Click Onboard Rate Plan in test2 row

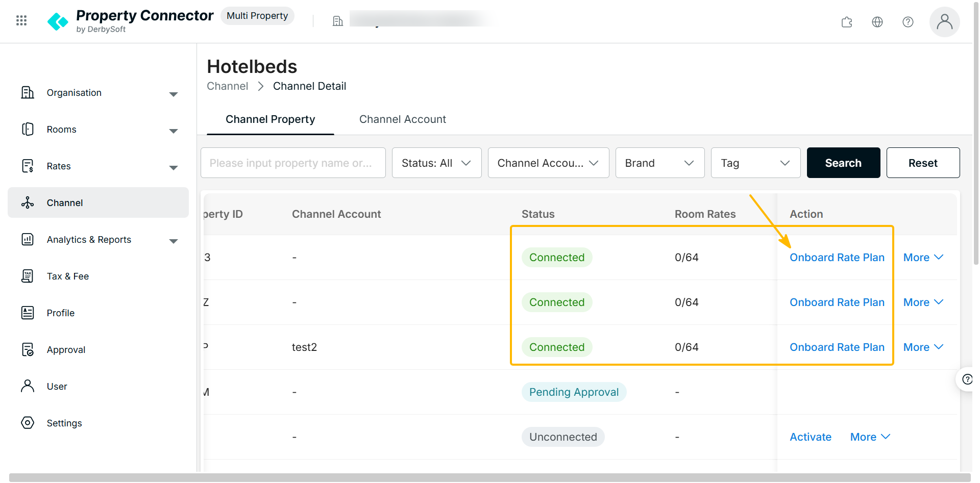837,347
